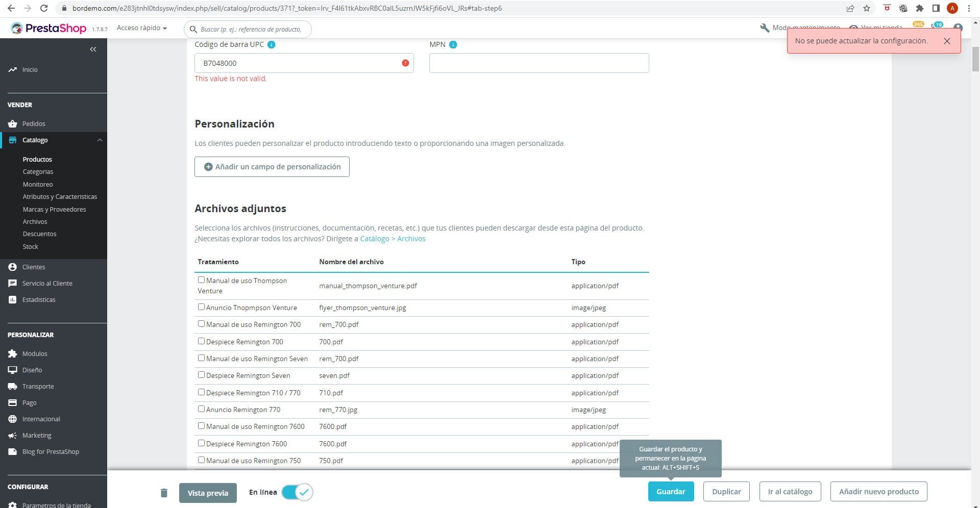Click the Catalogo store icon
980x508 pixels.
pyautogui.click(x=13, y=140)
